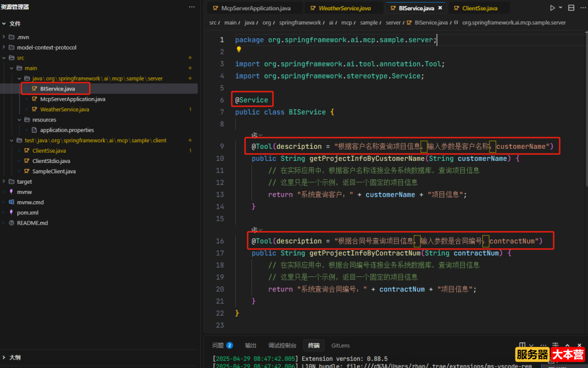Click the resources folder icon
Screen dimensions: 588x368
coord(27,119)
